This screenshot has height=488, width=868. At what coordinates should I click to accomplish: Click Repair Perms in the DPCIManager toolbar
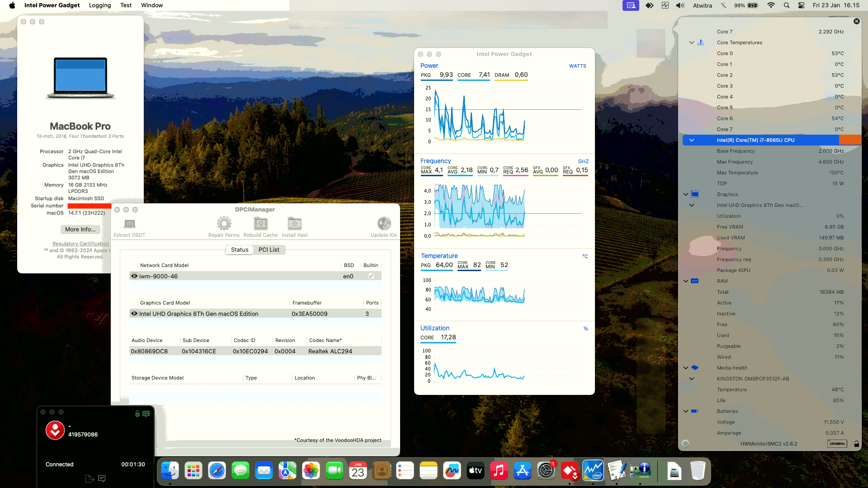[224, 227]
